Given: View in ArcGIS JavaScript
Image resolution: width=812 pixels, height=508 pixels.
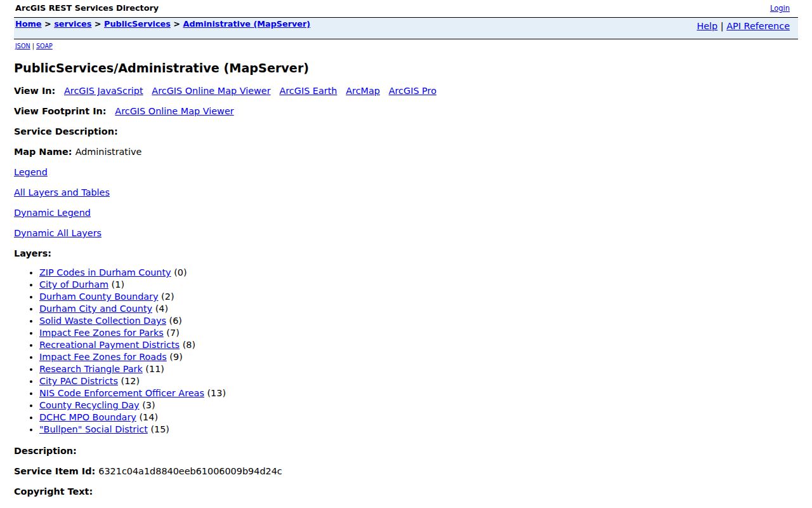Looking at the screenshot, I should [x=103, y=91].
